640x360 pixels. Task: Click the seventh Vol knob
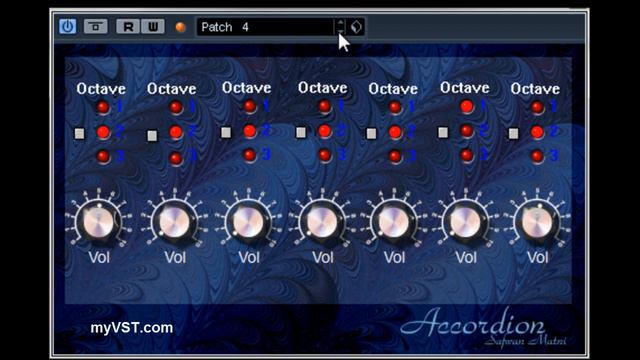(x=537, y=222)
